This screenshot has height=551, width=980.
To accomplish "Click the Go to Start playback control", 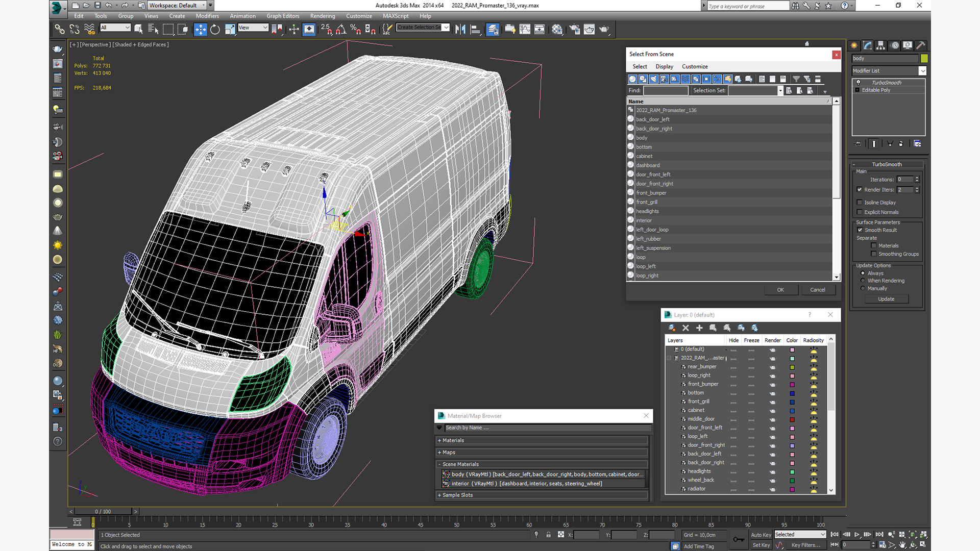I will click(x=835, y=535).
